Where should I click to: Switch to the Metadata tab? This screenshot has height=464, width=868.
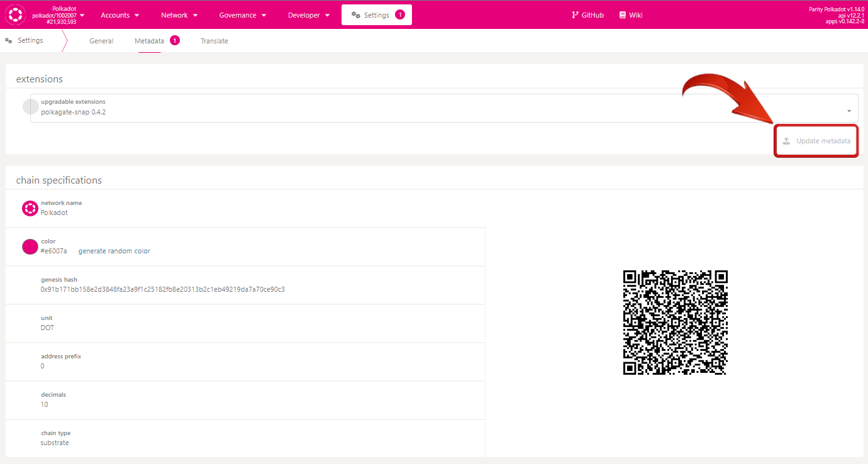tap(150, 41)
